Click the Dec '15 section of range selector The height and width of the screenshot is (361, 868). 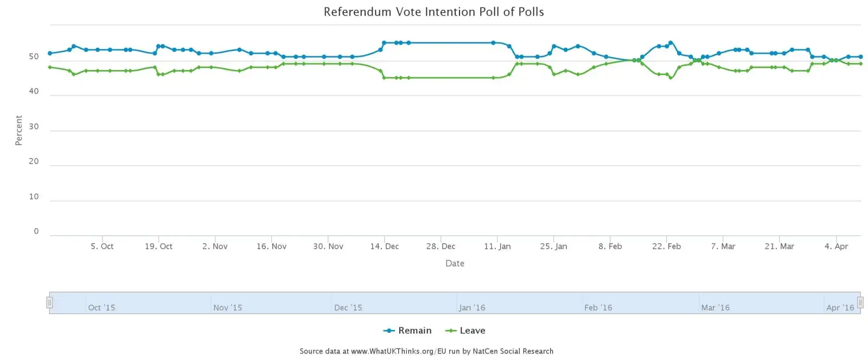tap(348, 307)
